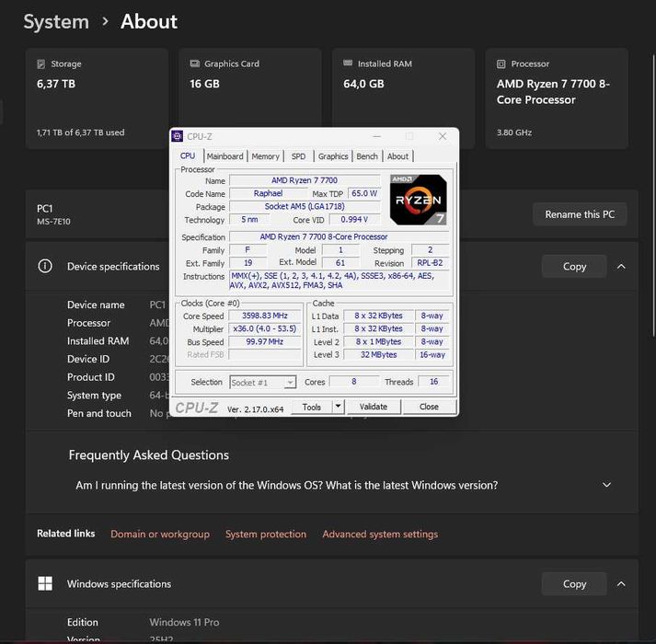Screen dimensions: 656x644
Task: Click the Edition value Windows 11 Pro
Action: [185, 622]
